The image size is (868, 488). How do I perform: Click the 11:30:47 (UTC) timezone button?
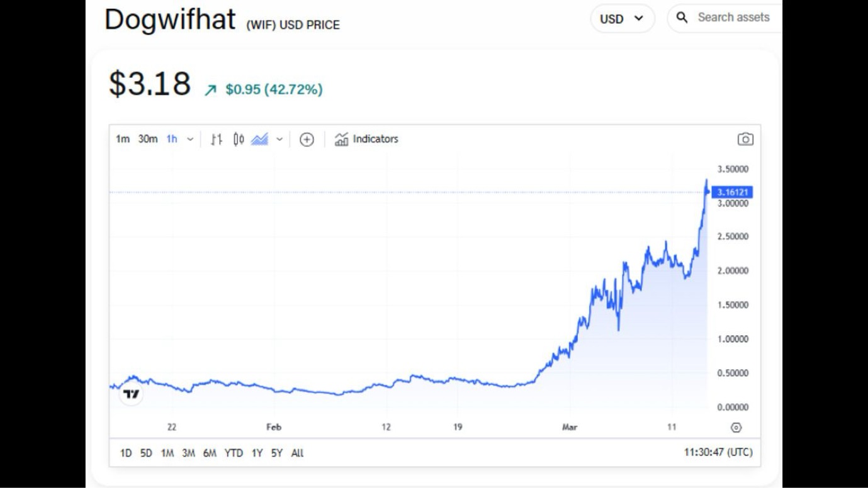pyautogui.click(x=718, y=453)
